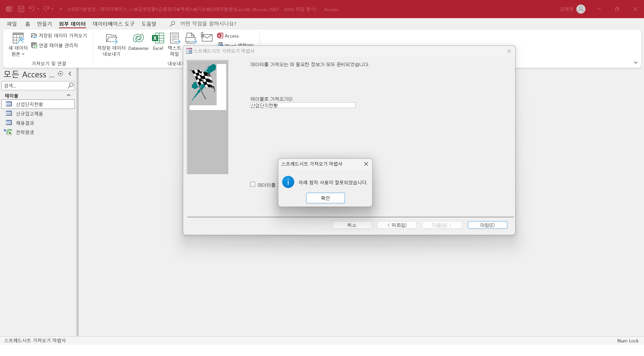Viewport: 644px width, 356px height.
Task: Click the Excel export icon
Action: (158, 38)
